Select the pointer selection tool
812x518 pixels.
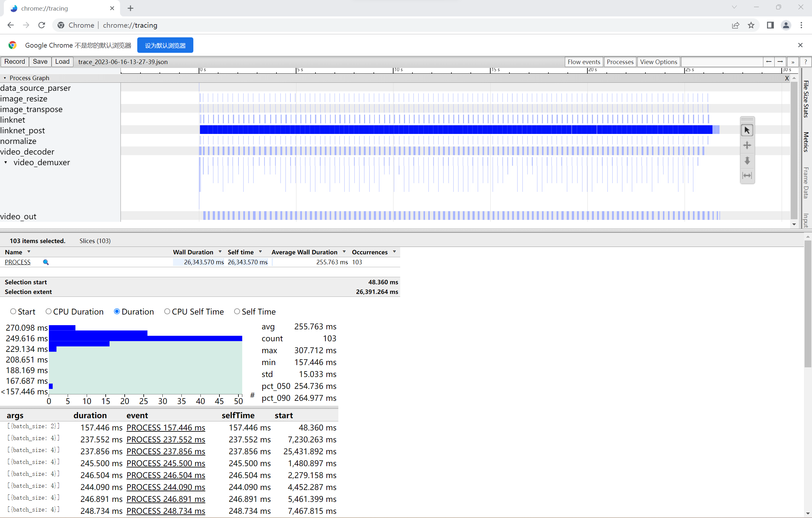coord(747,130)
